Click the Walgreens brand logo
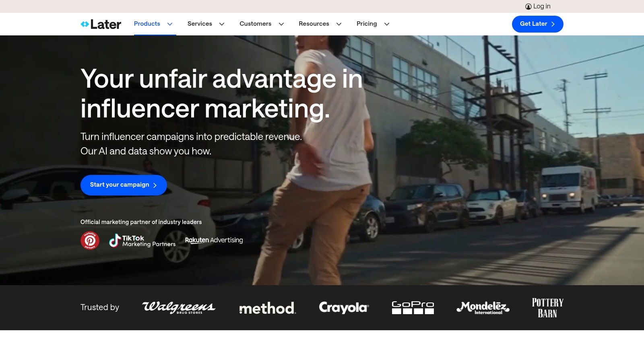 click(178, 308)
